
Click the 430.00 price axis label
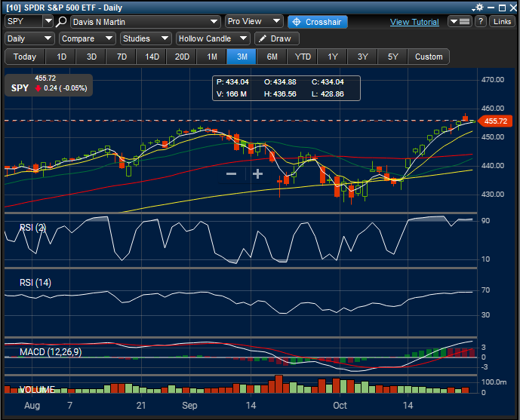pos(493,195)
